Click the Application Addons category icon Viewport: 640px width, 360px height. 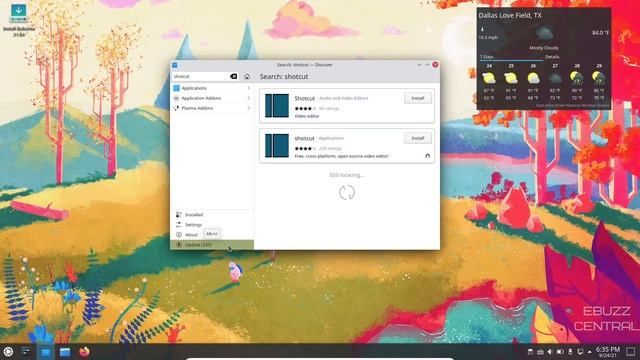(x=176, y=98)
